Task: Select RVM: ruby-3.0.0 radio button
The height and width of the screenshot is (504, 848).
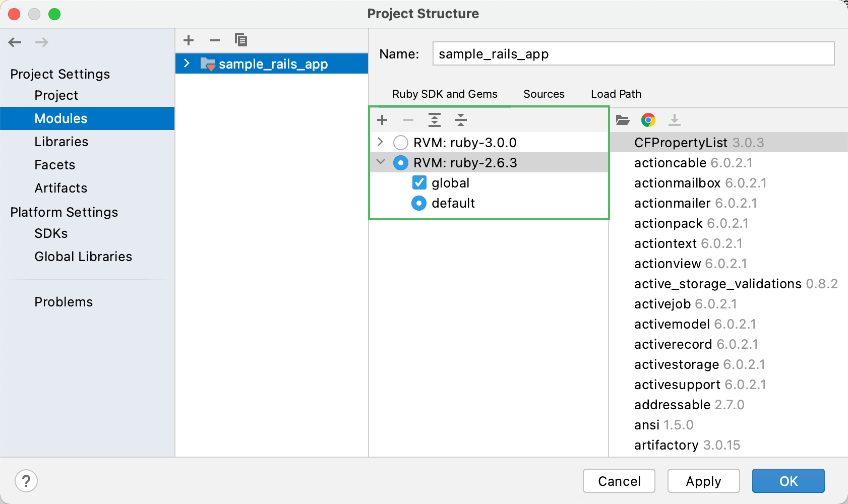Action: click(401, 142)
